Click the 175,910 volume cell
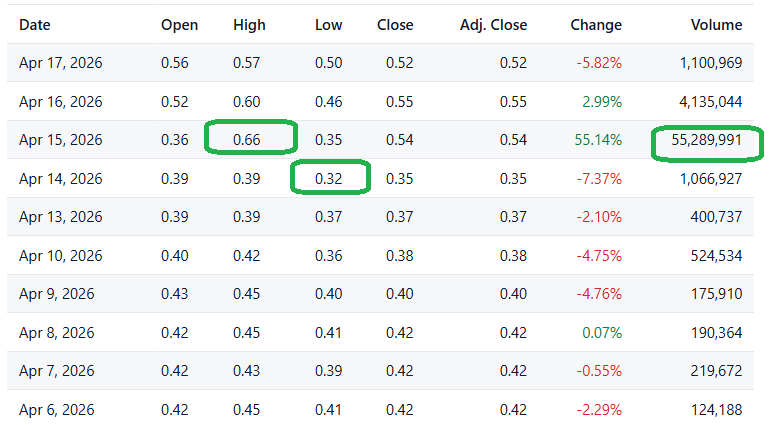 pyautogui.click(x=716, y=294)
